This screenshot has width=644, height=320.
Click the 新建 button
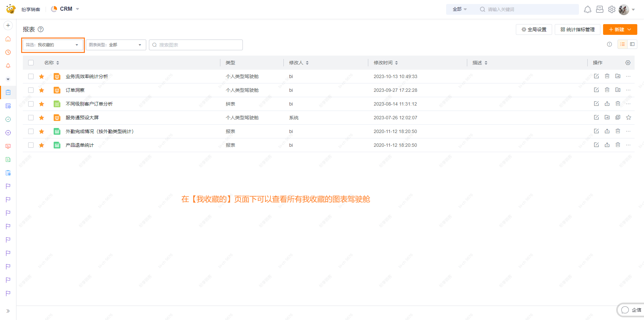pyautogui.click(x=620, y=29)
